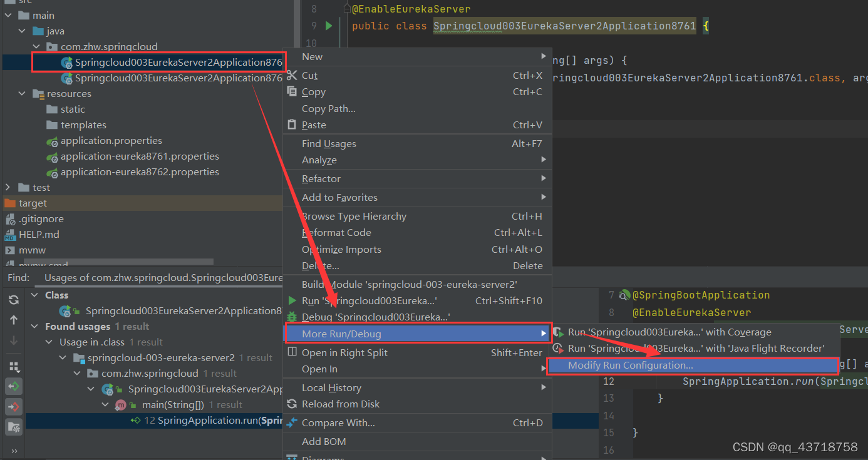Click the static folder icon
The width and height of the screenshot is (868, 460).
(x=52, y=110)
